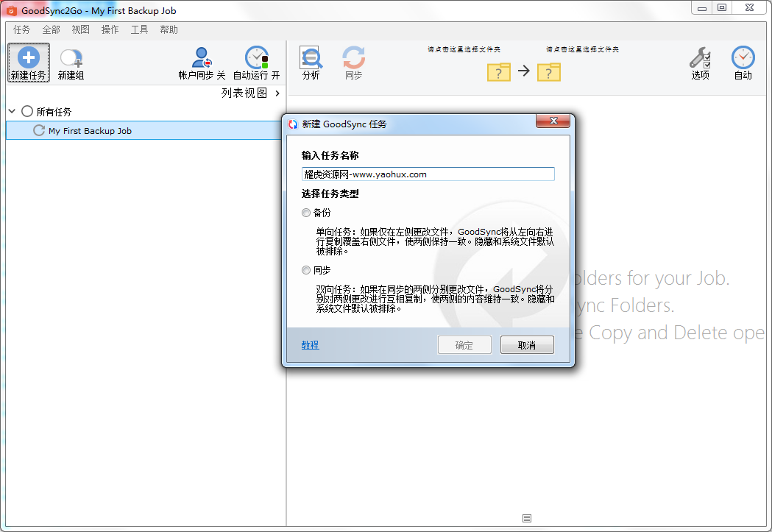
Task: Click the job name input field
Action: 428,174
